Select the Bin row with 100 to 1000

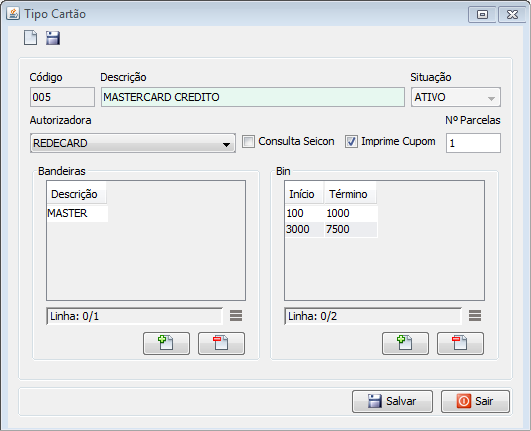(x=331, y=214)
